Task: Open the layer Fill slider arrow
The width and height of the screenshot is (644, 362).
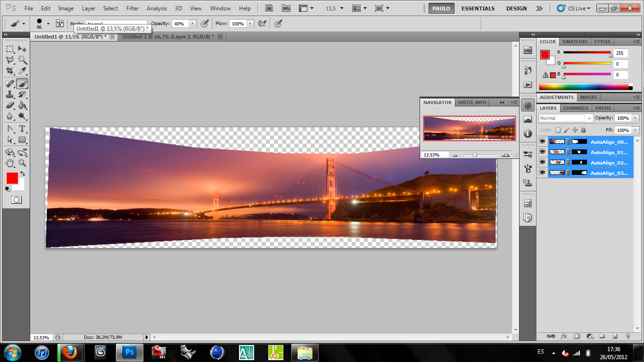Action: (x=636, y=130)
